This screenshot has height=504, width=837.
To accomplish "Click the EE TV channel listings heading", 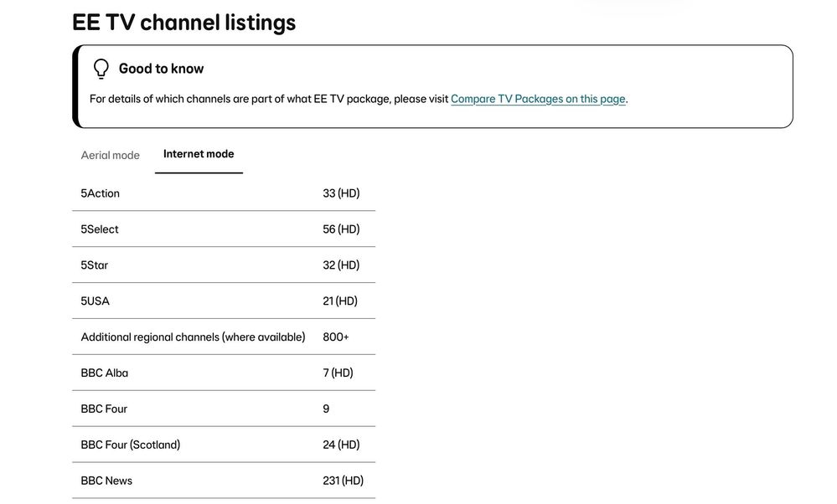I will click(184, 23).
